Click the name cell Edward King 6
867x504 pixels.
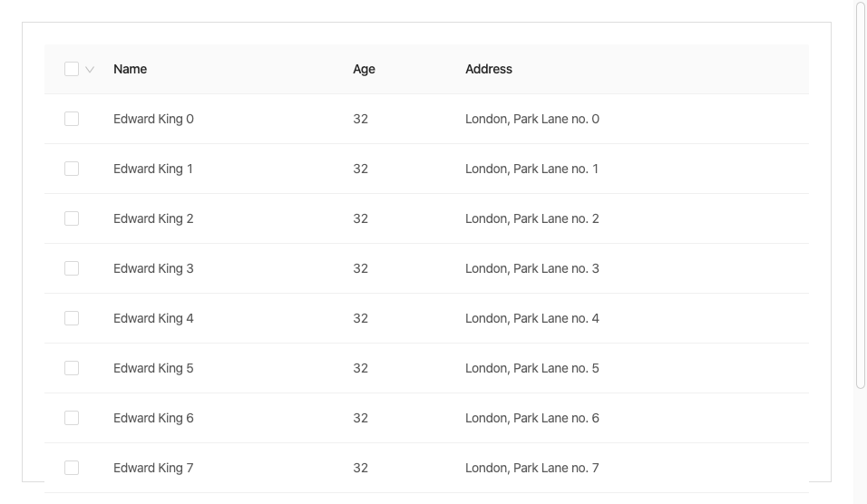(153, 418)
